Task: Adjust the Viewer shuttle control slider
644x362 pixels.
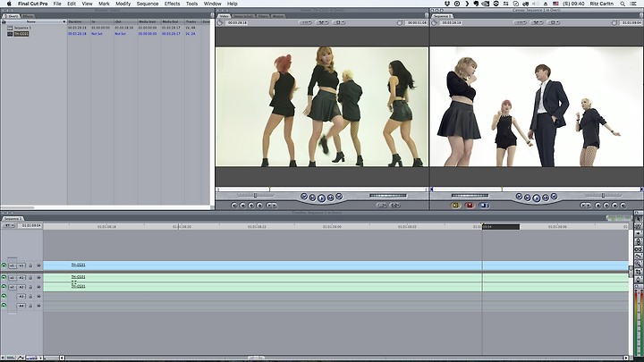Action: (255, 196)
